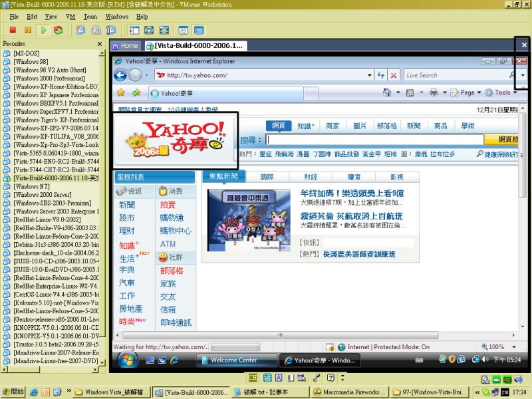
Task: Print the page using printer icon
Action: pos(434,92)
